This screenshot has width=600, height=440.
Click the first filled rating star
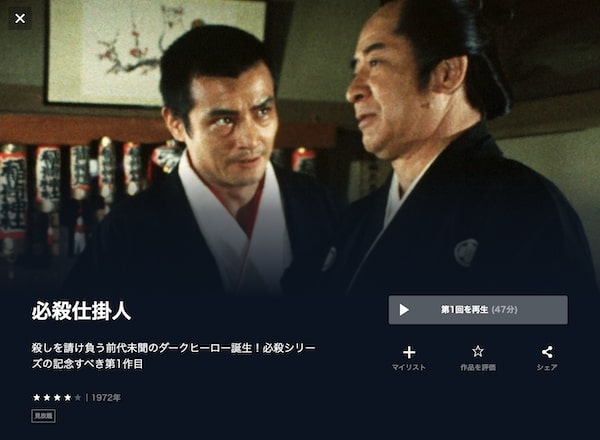pyautogui.click(x=37, y=398)
